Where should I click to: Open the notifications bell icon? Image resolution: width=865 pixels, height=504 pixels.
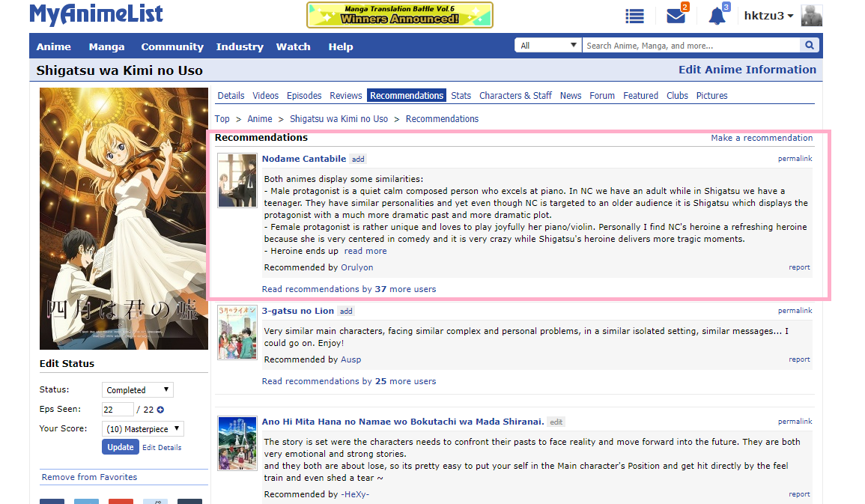point(717,16)
